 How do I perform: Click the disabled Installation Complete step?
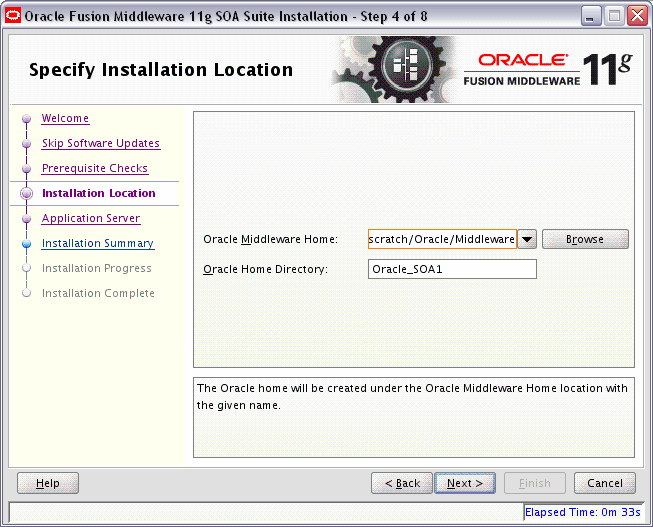98,293
